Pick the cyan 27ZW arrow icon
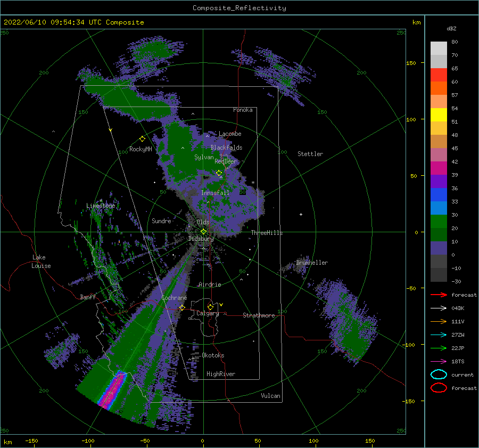 [439, 335]
